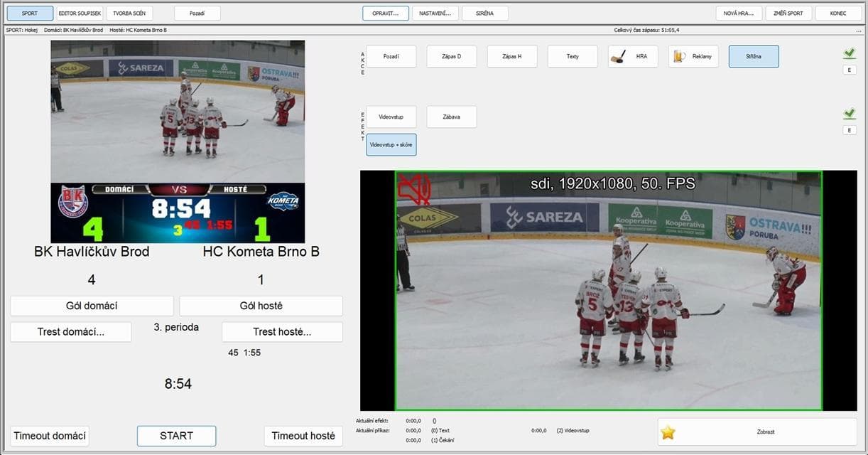Open Trest domácí... penalty dialog
The image size is (868, 455).
point(71,332)
